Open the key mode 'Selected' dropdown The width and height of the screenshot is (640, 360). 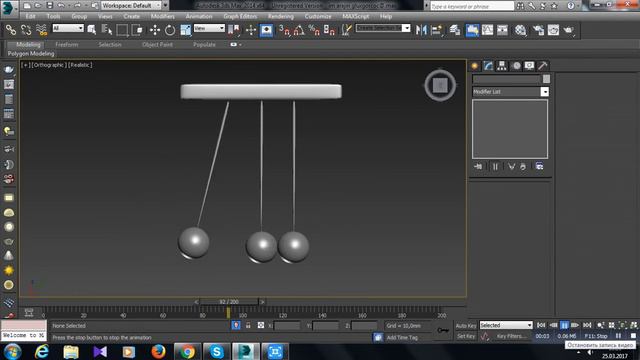506,325
